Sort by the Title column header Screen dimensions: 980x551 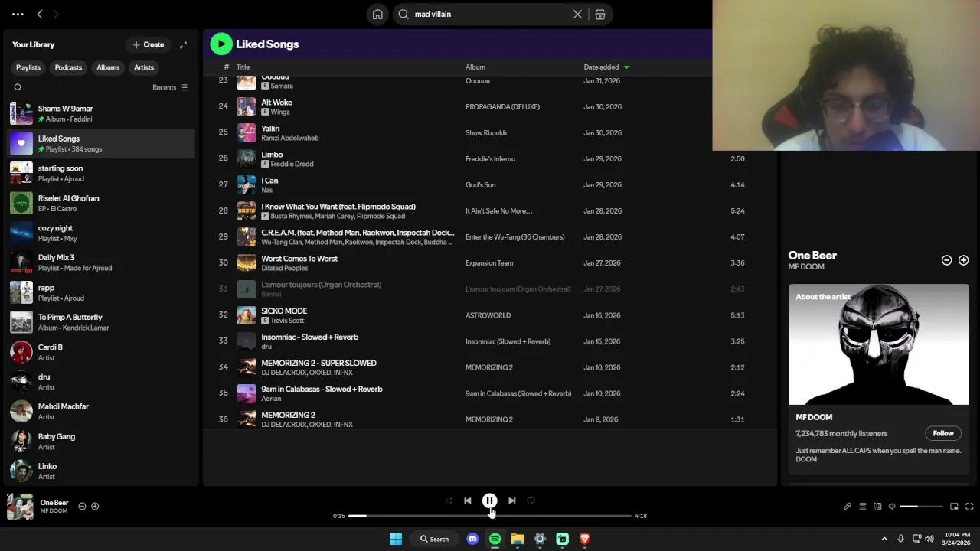pos(243,67)
